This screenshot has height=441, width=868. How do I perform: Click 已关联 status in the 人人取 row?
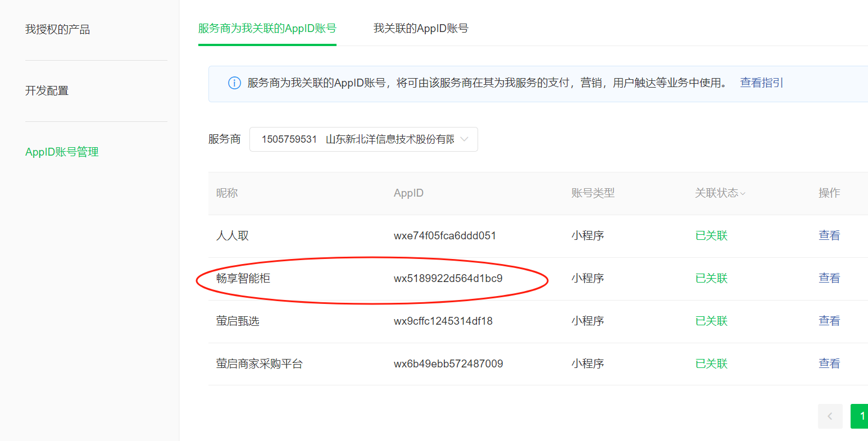[711, 235]
